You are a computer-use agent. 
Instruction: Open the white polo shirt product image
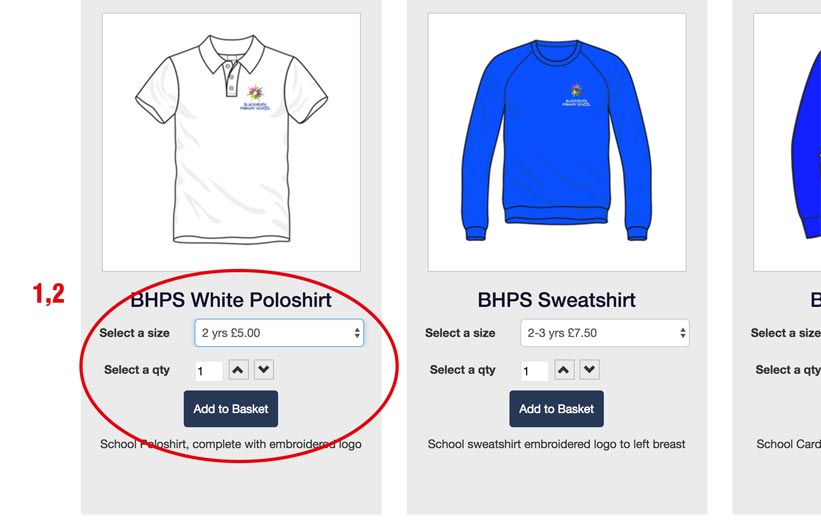pyautogui.click(x=231, y=142)
